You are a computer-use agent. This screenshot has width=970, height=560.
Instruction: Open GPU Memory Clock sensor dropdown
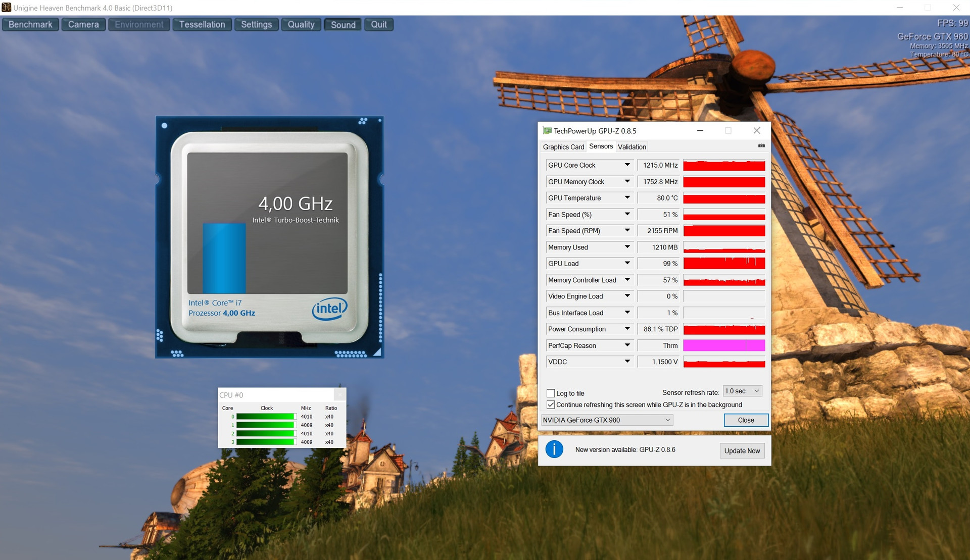(x=627, y=181)
